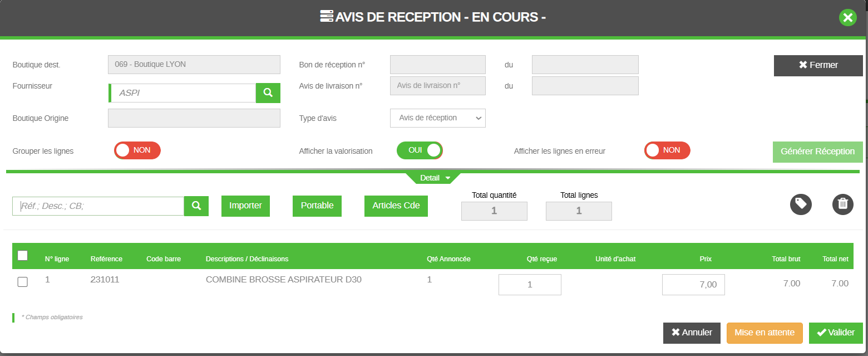The height and width of the screenshot is (356, 868).
Task: Click the Fermer button
Action: pyautogui.click(x=818, y=65)
